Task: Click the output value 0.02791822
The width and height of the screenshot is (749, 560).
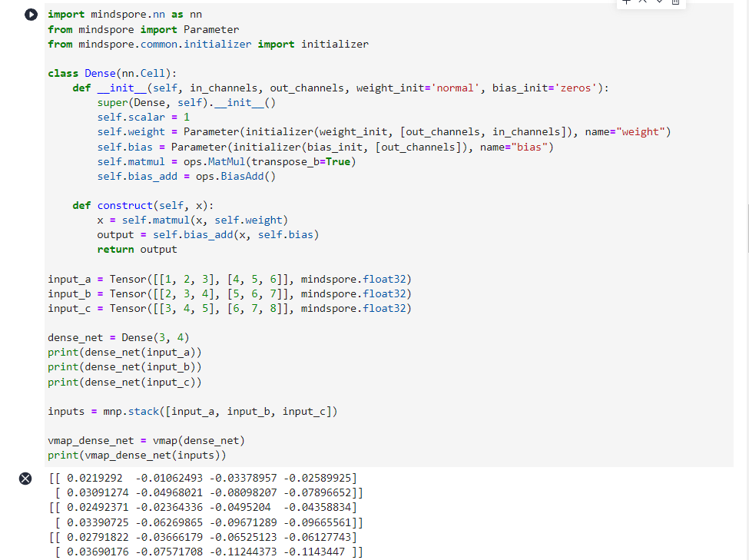Action: click(x=98, y=537)
